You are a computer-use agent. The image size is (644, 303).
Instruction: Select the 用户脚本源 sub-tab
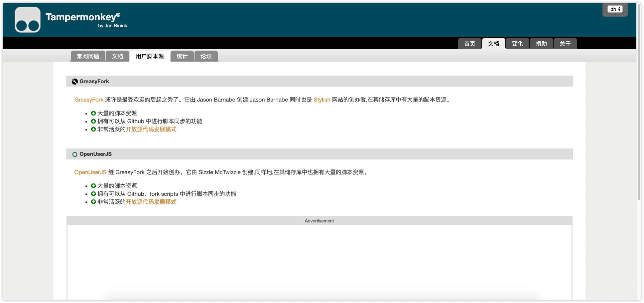pyautogui.click(x=150, y=56)
